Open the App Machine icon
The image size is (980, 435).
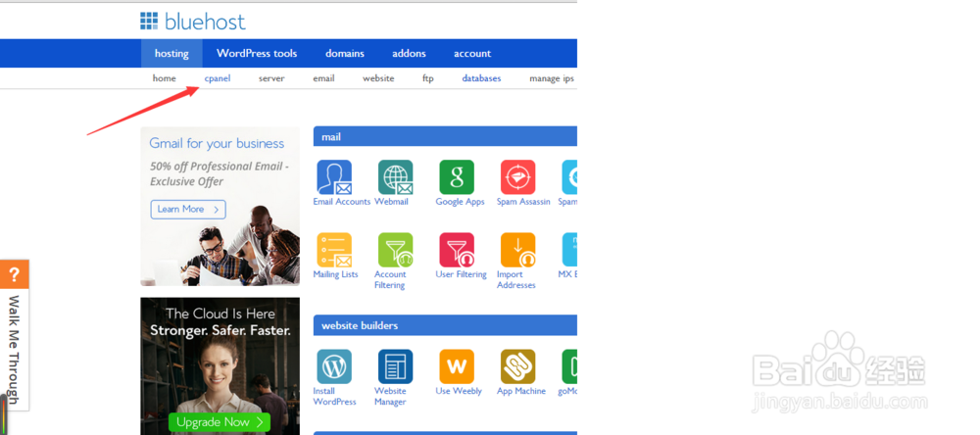click(518, 366)
